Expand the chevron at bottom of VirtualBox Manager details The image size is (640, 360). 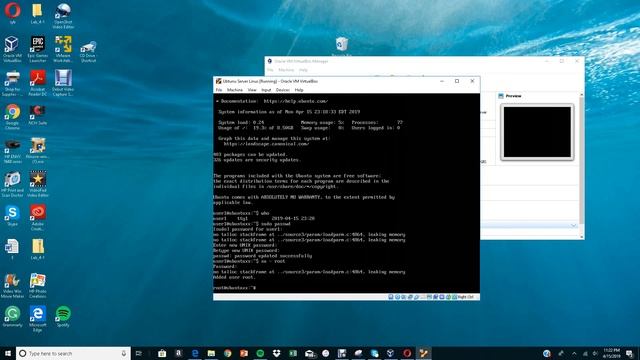(573, 225)
